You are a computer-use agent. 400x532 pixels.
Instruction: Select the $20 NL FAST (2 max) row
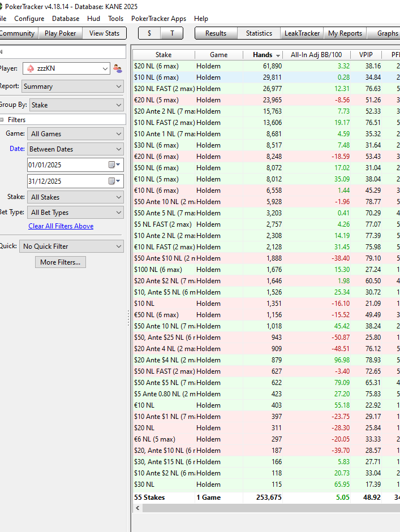click(x=266, y=89)
